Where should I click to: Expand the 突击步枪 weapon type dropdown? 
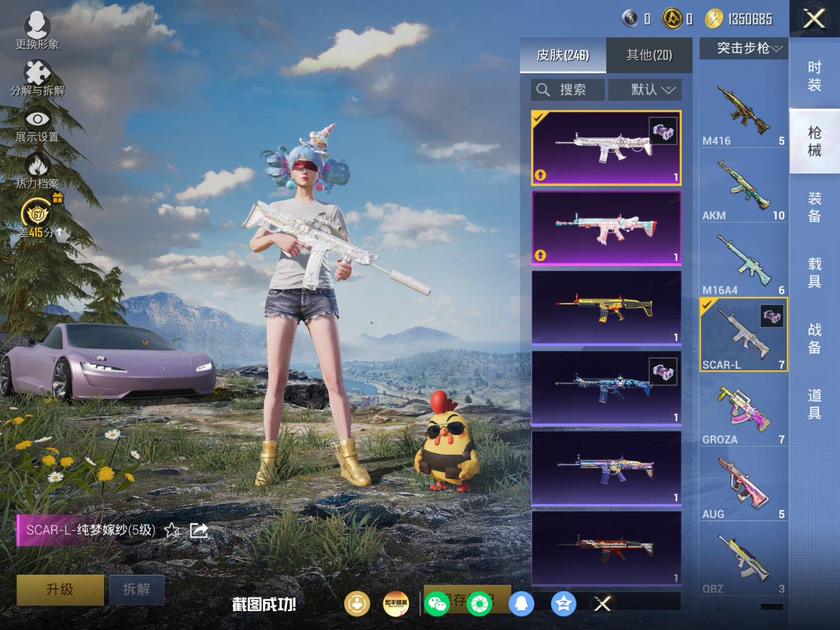[x=744, y=48]
